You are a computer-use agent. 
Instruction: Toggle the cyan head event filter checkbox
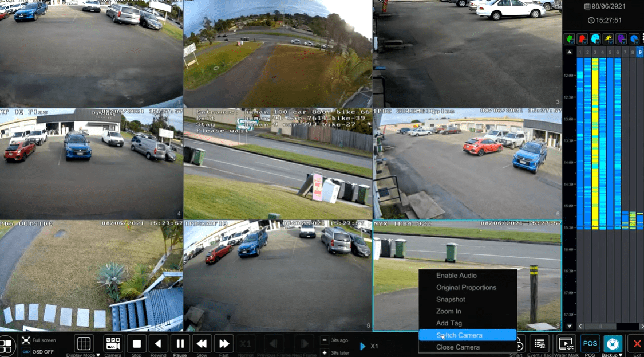click(595, 38)
